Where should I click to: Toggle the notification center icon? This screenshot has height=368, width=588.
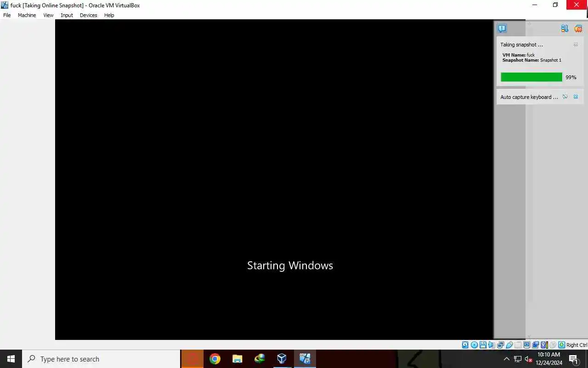coord(502,29)
